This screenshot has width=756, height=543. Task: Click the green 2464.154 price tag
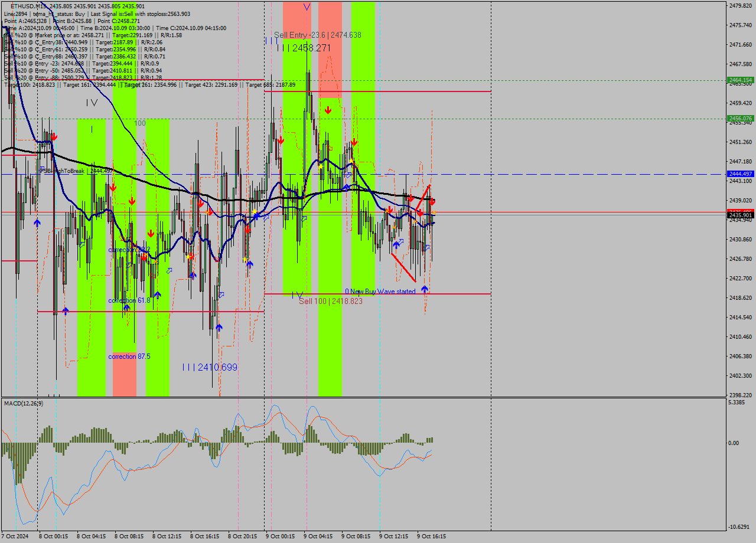pyautogui.click(x=741, y=80)
